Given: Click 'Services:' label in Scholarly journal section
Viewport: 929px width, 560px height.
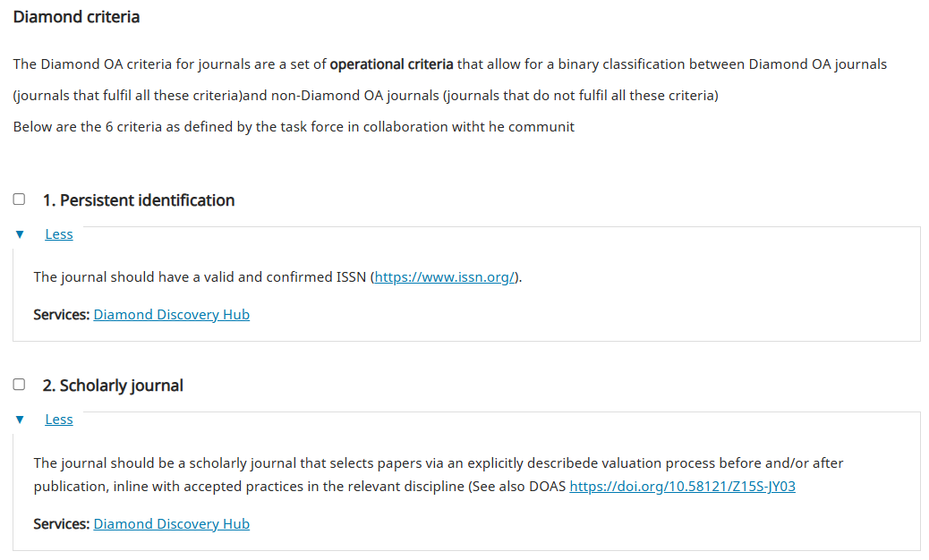Looking at the screenshot, I should pyautogui.click(x=62, y=524).
